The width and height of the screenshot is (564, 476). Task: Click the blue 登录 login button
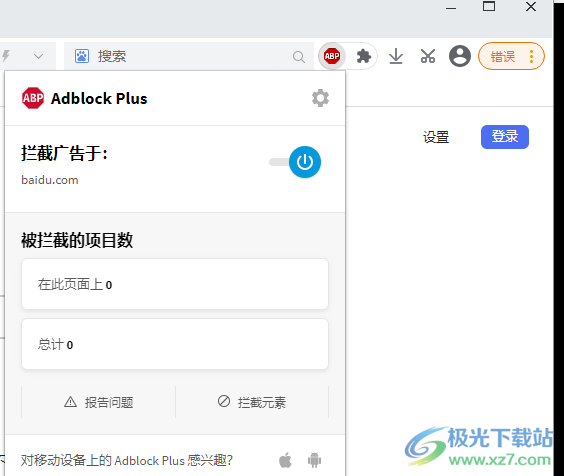(505, 137)
